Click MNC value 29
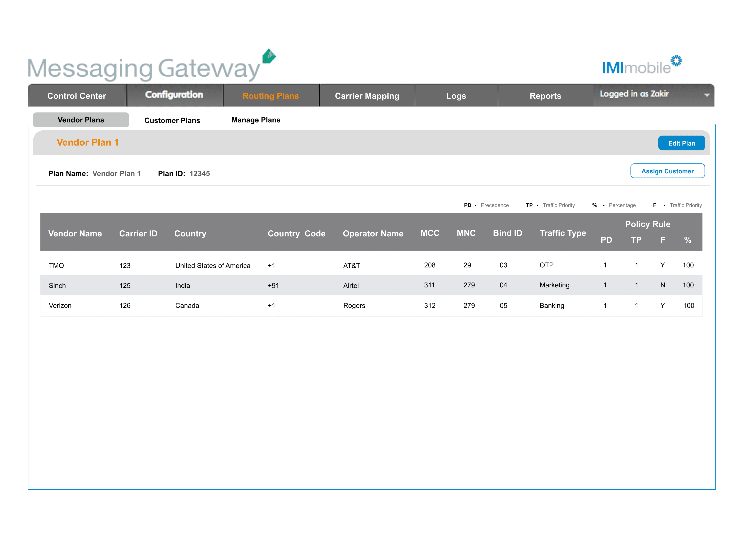756x538 pixels. tap(467, 265)
